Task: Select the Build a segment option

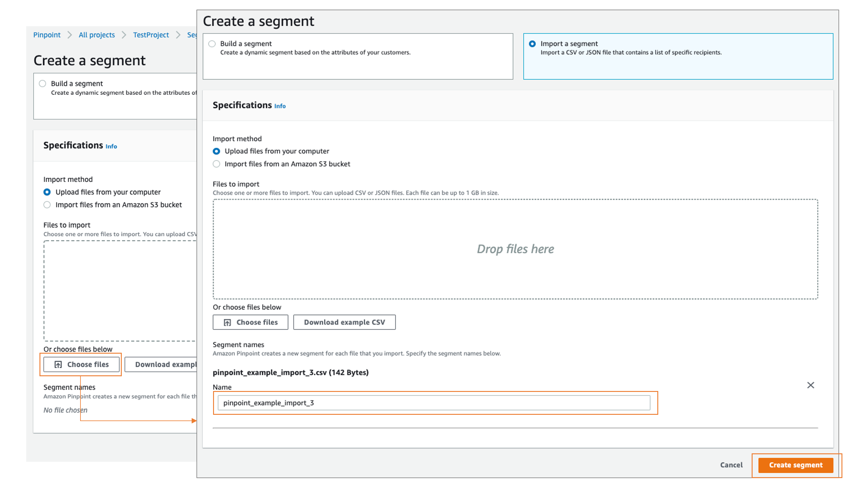Action: click(x=212, y=43)
